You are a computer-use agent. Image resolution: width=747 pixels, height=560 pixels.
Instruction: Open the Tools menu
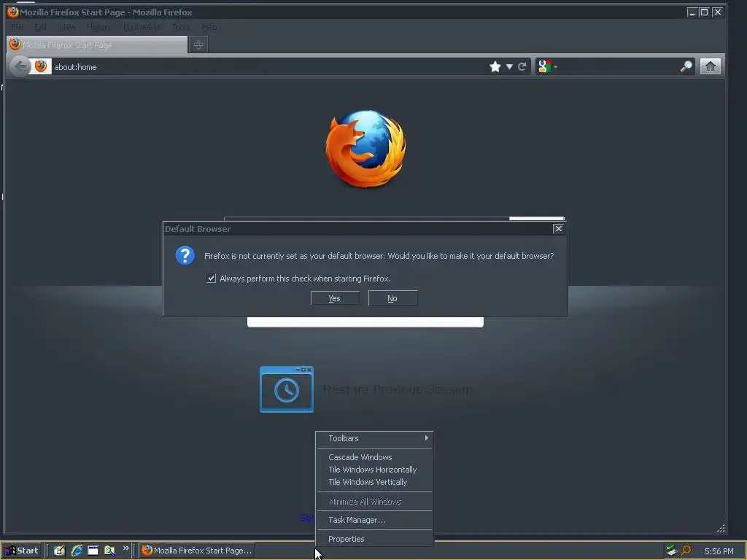tap(181, 27)
